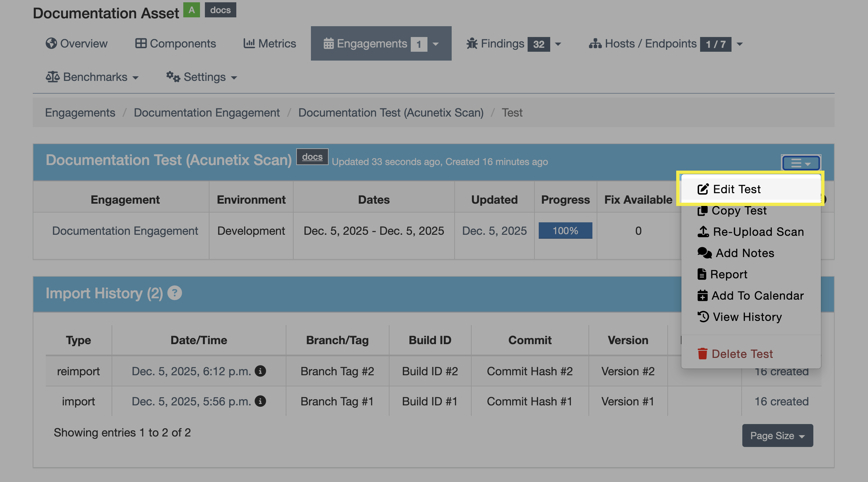The image size is (868, 482).
Task: Open the Page Size dropdown
Action: pyautogui.click(x=777, y=436)
